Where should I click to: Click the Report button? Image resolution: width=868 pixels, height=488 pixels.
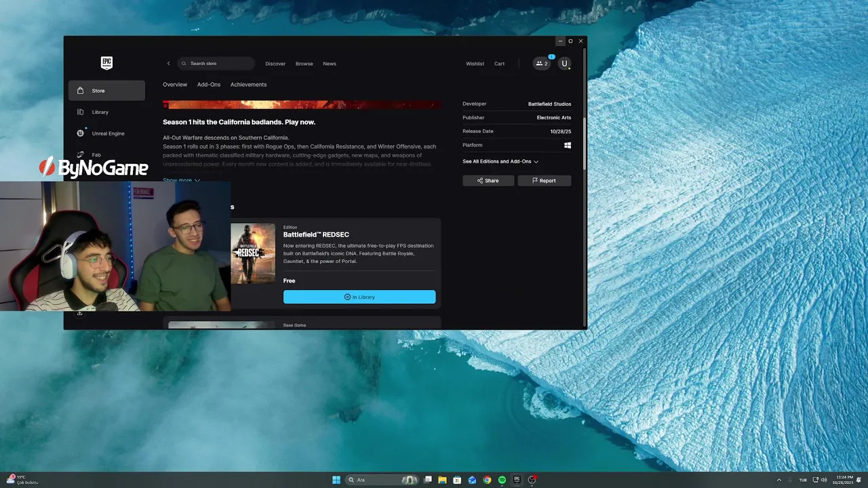(x=545, y=181)
